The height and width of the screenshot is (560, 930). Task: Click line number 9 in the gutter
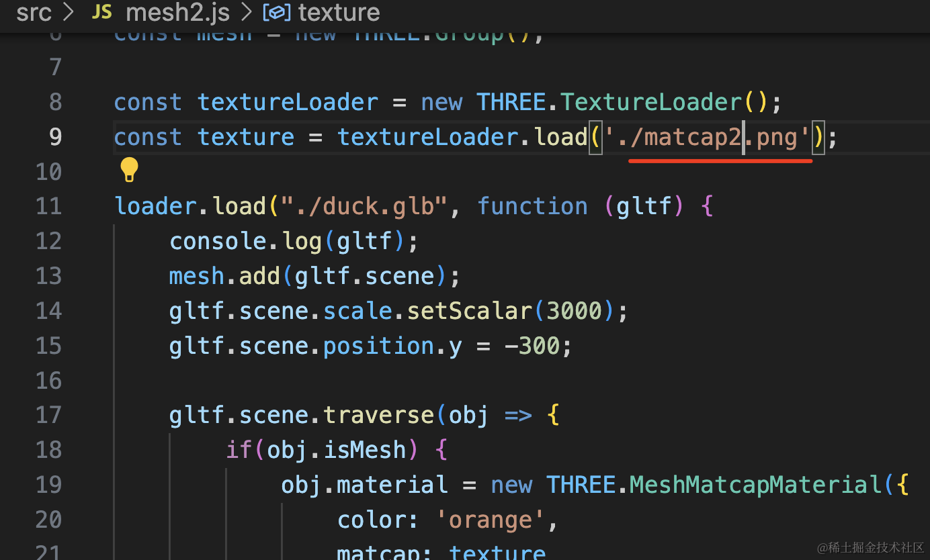click(x=55, y=137)
